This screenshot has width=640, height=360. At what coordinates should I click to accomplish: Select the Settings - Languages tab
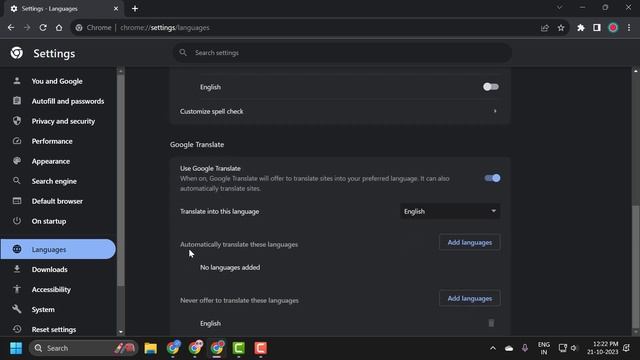tap(63, 9)
